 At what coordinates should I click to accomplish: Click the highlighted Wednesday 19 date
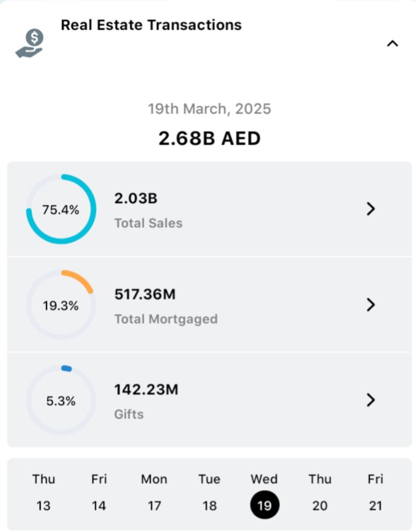pos(264,504)
